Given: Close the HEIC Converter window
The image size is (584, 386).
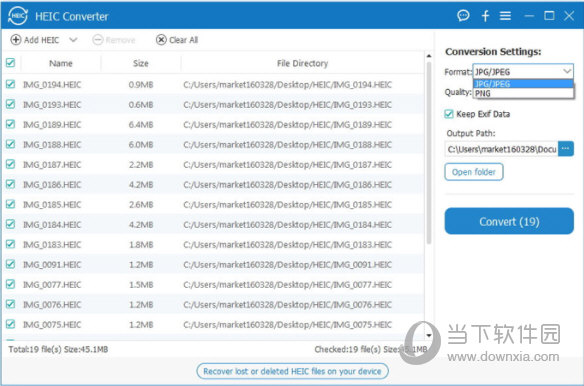Looking at the screenshot, I should [569, 16].
